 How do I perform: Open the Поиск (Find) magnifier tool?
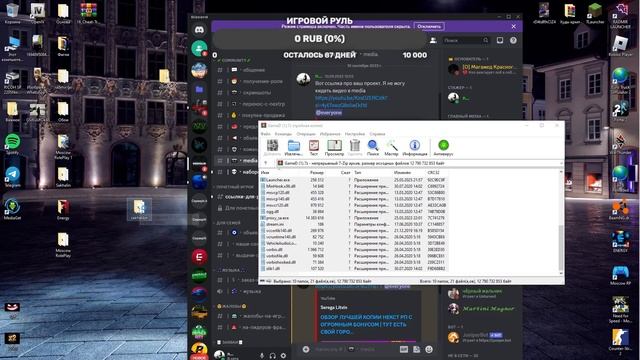tap(373, 148)
